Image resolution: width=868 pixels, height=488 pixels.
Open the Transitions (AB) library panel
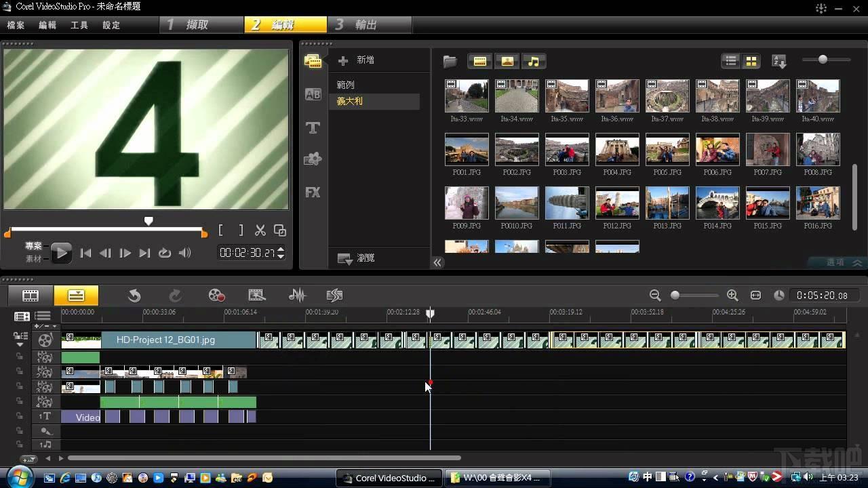pyautogui.click(x=313, y=94)
